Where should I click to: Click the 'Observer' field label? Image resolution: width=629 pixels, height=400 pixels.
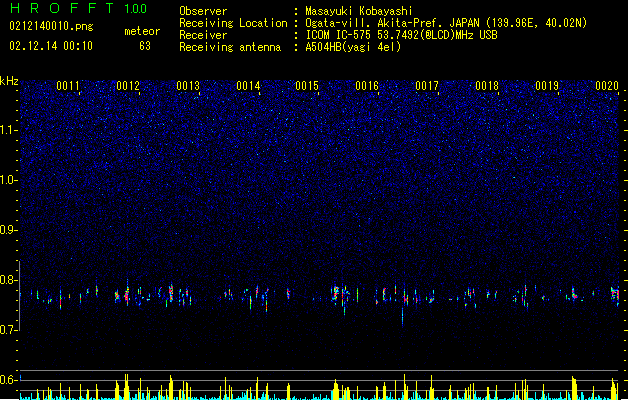click(203, 11)
